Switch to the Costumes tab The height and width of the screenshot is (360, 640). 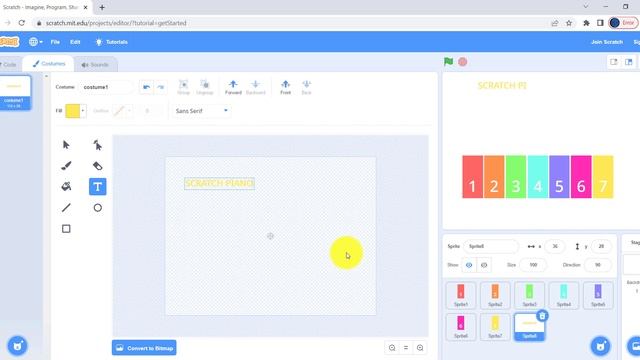49,64
